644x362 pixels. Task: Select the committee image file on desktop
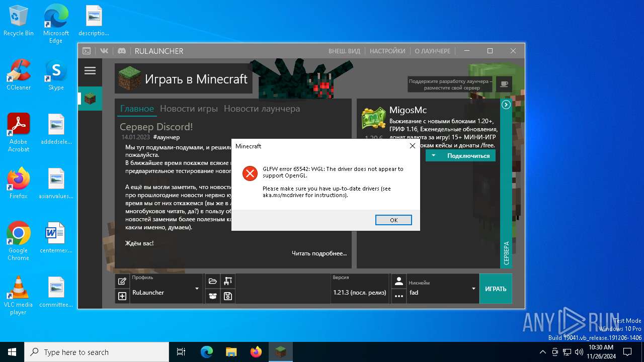pyautogui.click(x=56, y=292)
